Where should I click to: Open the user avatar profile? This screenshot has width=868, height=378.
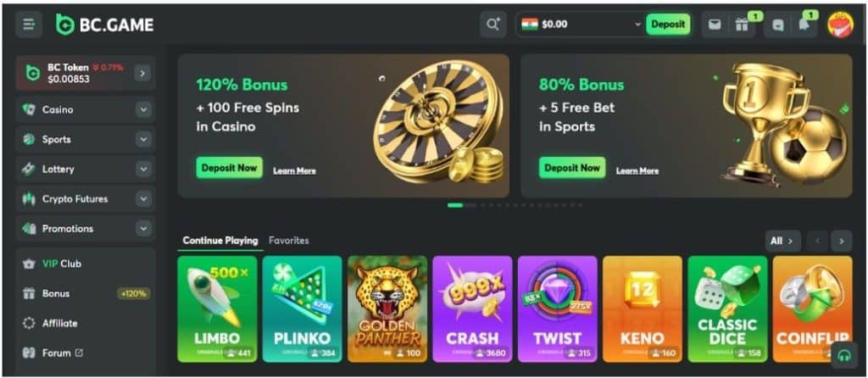[840, 25]
